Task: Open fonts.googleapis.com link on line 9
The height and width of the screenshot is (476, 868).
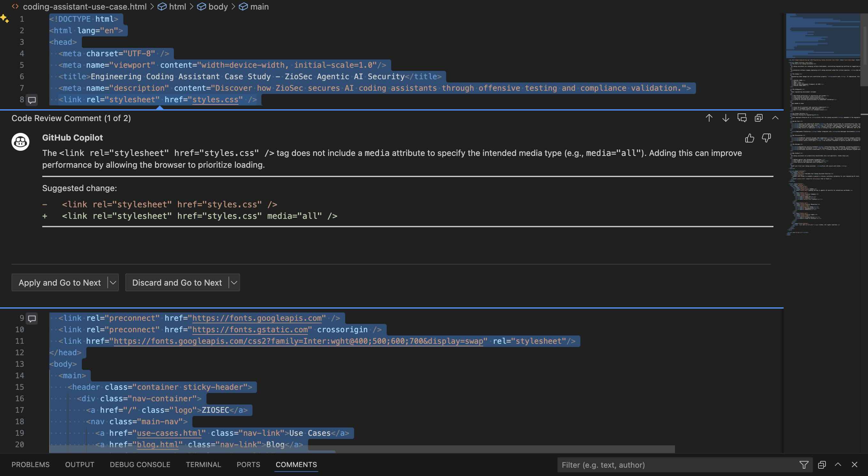Action: click(257, 318)
